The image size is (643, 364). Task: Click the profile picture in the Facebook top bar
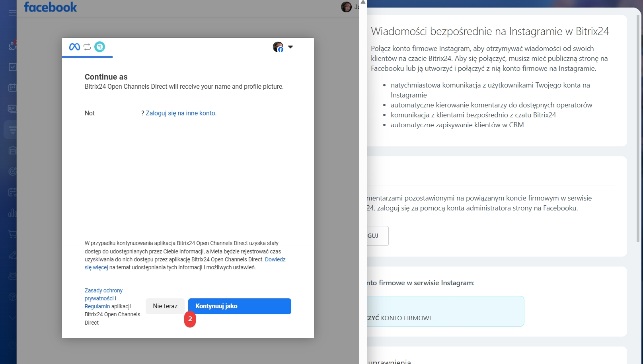pos(346,7)
